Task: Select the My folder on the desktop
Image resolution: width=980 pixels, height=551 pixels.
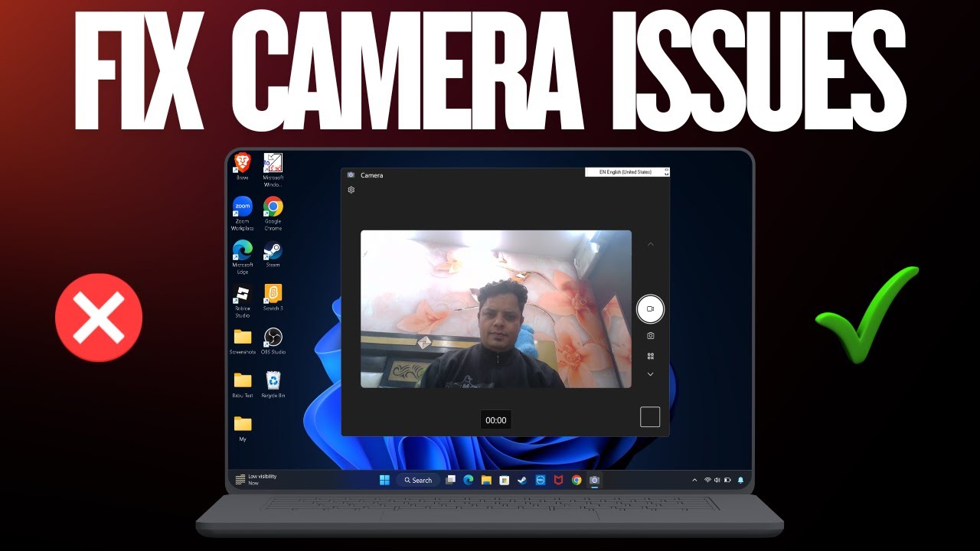Action: pyautogui.click(x=243, y=429)
